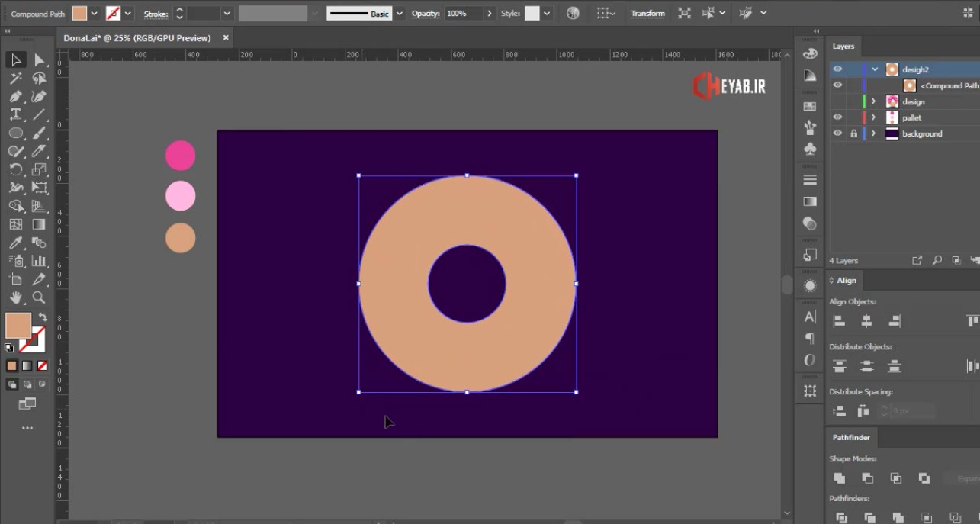Swap fill and stroke colors arrow
The width and height of the screenshot is (980, 524).
(43, 317)
